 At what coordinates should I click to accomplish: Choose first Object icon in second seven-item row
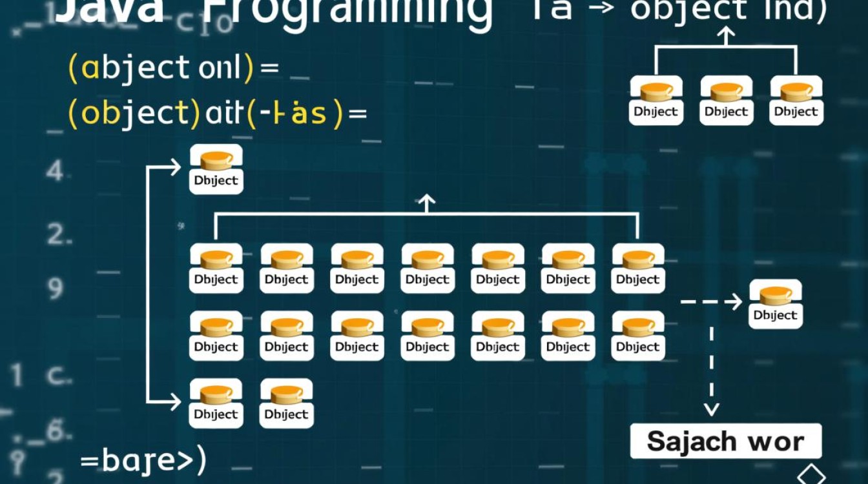[x=216, y=336]
